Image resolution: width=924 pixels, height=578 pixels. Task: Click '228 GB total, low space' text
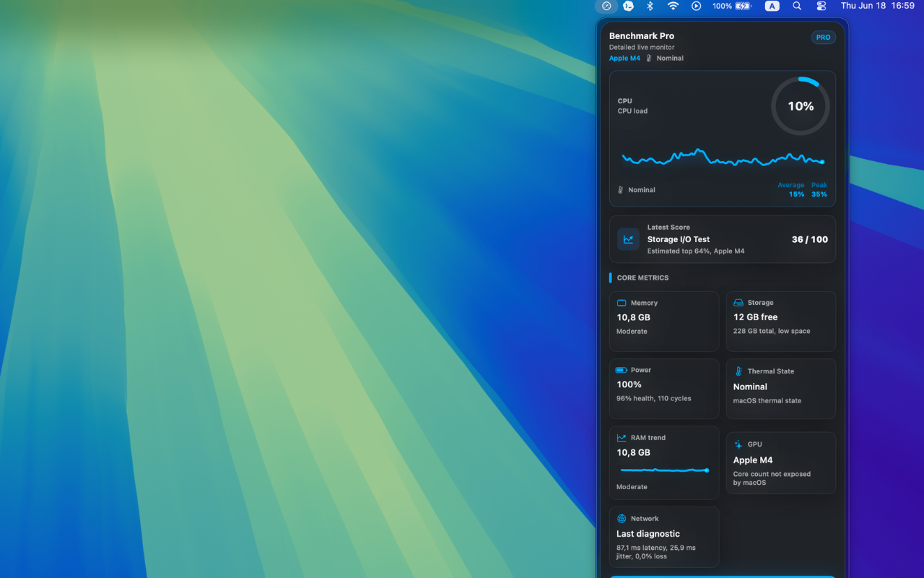(772, 331)
